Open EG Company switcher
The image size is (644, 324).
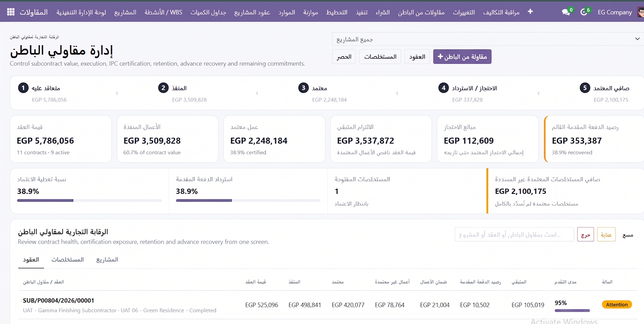point(615,12)
